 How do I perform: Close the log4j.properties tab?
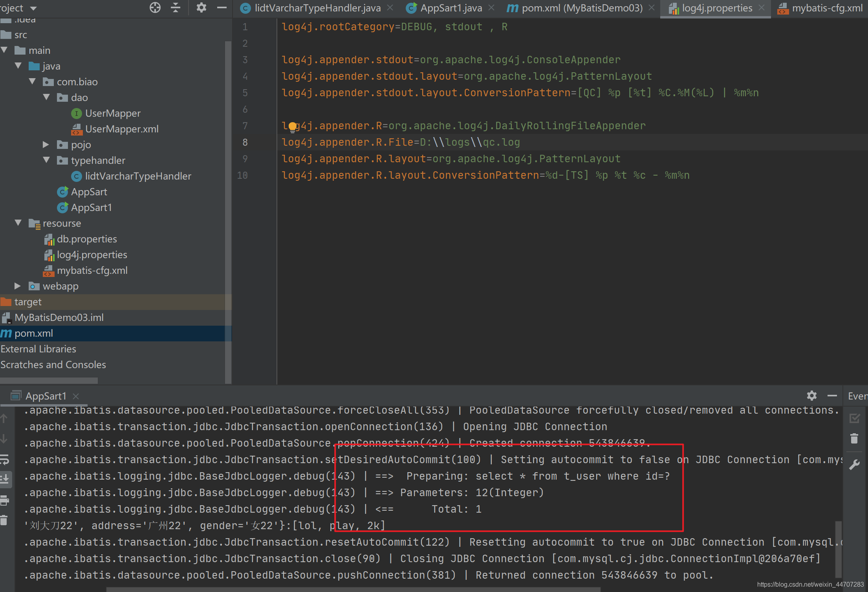pyautogui.click(x=762, y=8)
